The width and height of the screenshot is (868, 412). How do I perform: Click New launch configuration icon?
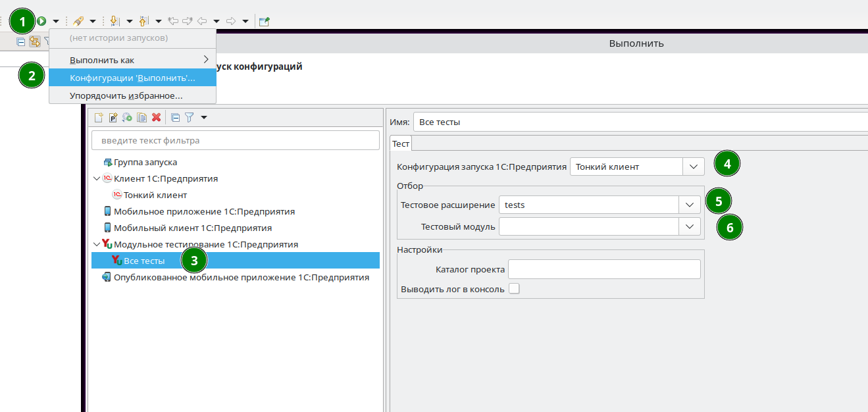coord(99,118)
